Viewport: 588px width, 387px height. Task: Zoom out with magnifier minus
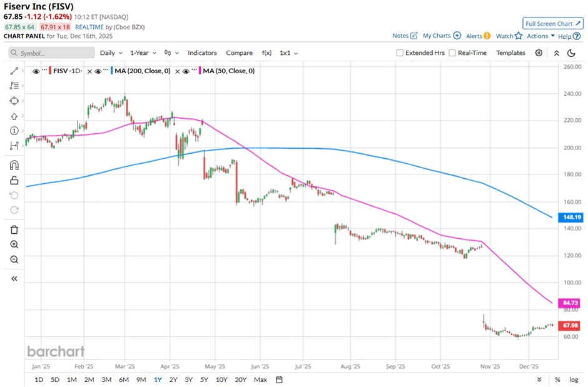[14, 259]
